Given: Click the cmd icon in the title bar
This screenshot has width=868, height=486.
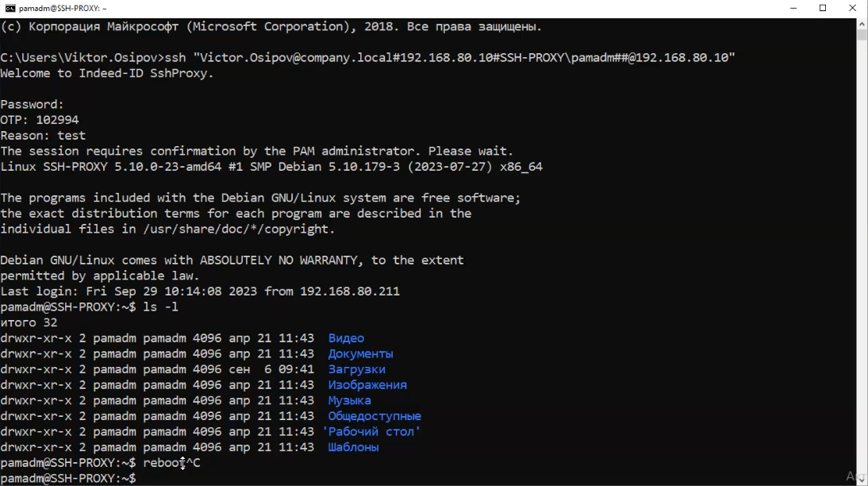Looking at the screenshot, I should (10, 9).
